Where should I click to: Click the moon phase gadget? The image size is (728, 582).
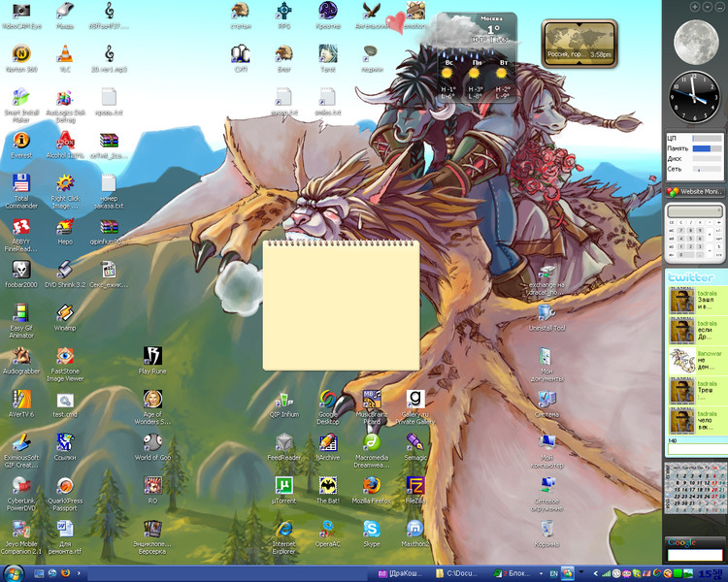696,42
